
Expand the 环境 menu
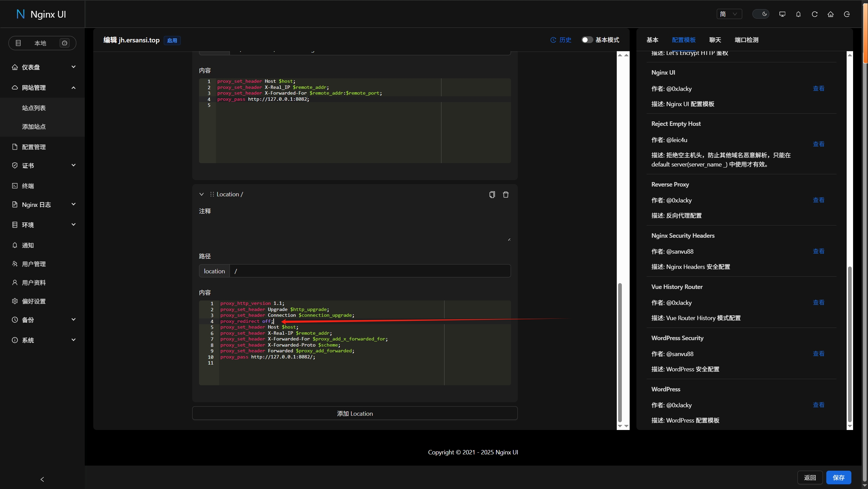tap(43, 225)
